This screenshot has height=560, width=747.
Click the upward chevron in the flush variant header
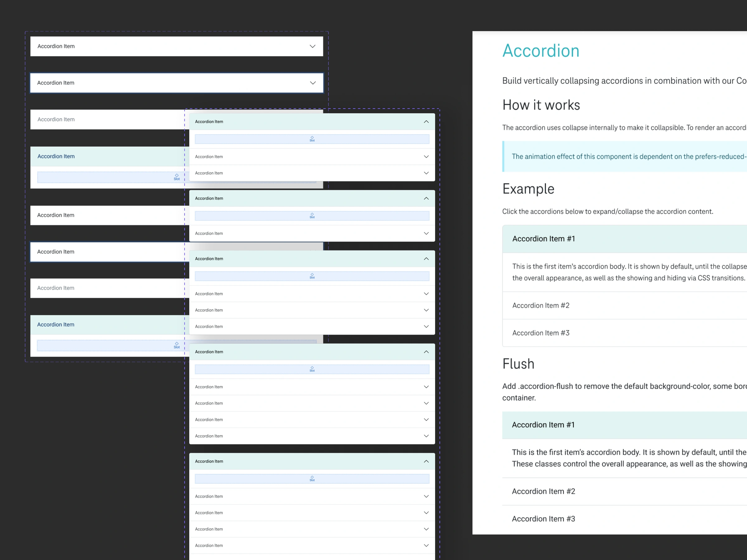point(426,461)
